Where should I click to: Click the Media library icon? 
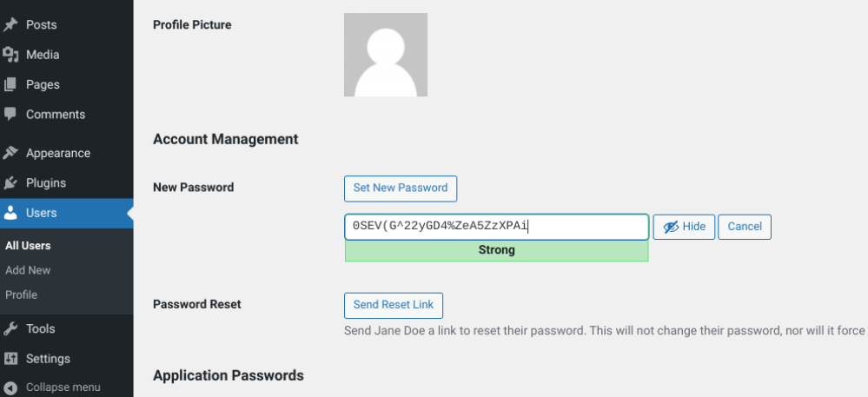tap(10, 55)
